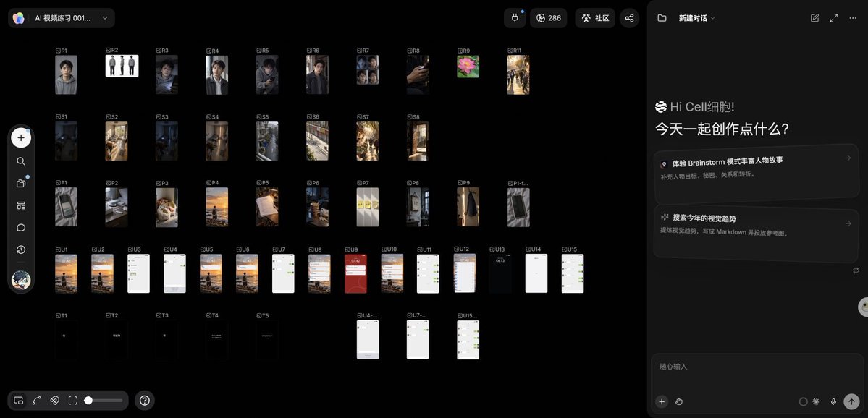This screenshot has height=418, width=868.
Task: Open history from the left sidebar
Action: [21, 250]
